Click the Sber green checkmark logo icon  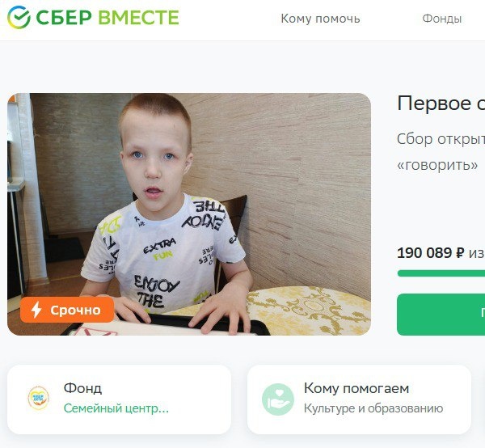click(x=19, y=17)
